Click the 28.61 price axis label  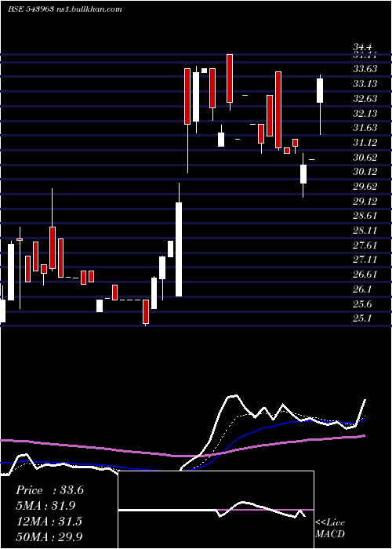(x=365, y=216)
